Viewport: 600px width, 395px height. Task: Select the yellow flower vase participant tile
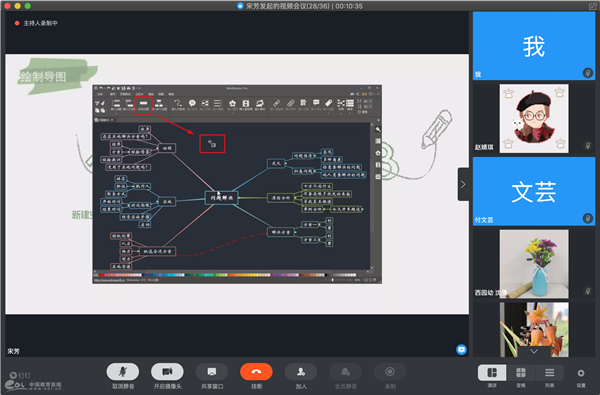[534, 264]
